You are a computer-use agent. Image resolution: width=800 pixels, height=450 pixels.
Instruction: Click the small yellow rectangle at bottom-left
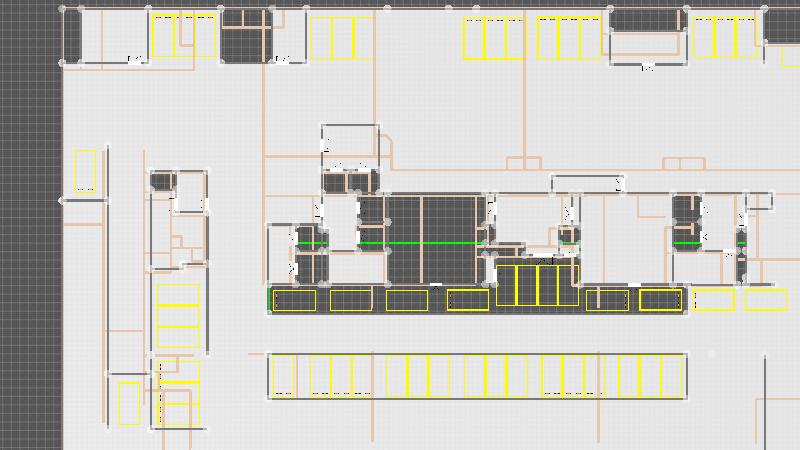coord(128,403)
